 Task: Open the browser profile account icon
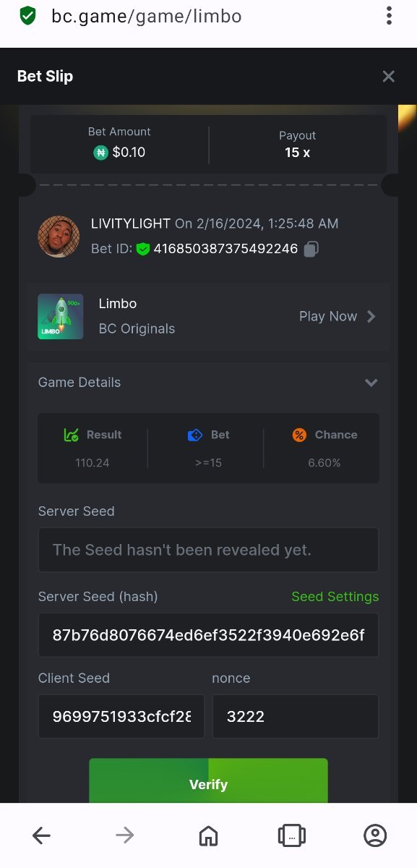coord(375,835)
